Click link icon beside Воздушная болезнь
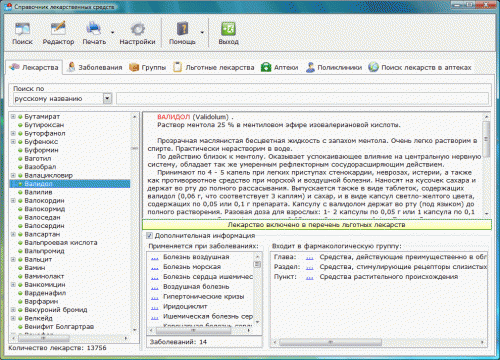 point(155,288)
